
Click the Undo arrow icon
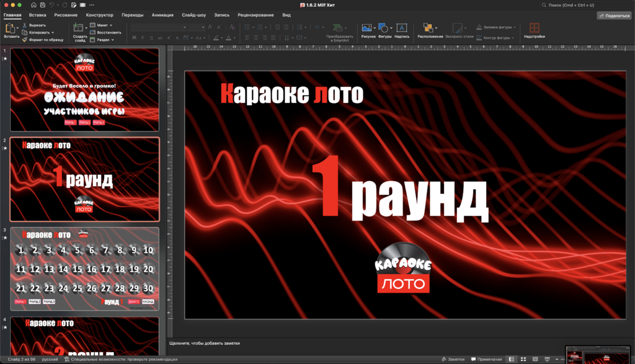(x=52, y=5)
